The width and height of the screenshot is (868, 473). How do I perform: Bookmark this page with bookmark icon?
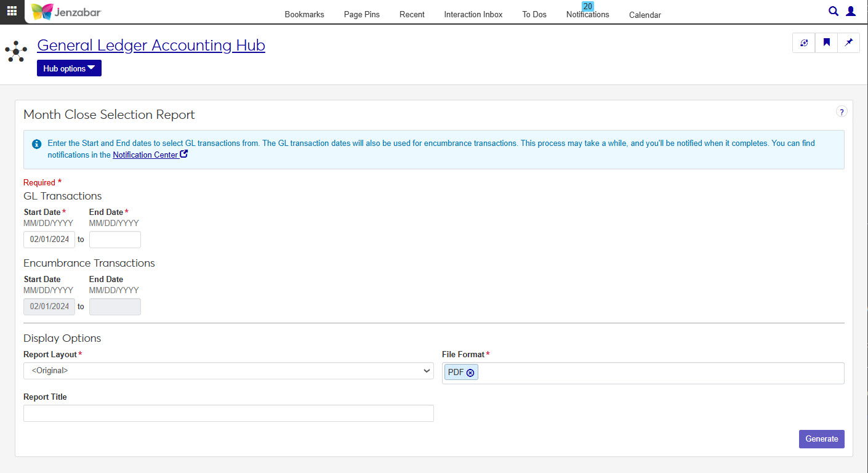pos(826,42)
